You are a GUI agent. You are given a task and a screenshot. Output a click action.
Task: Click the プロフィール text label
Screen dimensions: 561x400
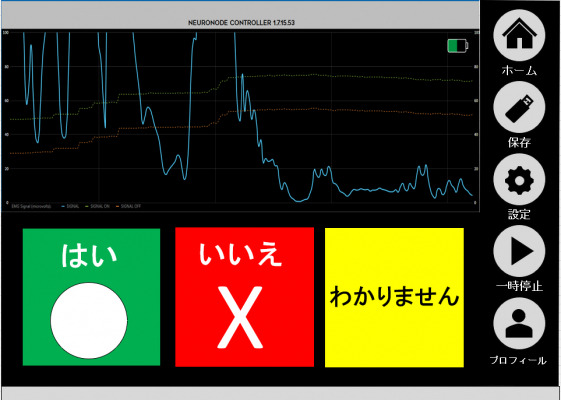518,360
